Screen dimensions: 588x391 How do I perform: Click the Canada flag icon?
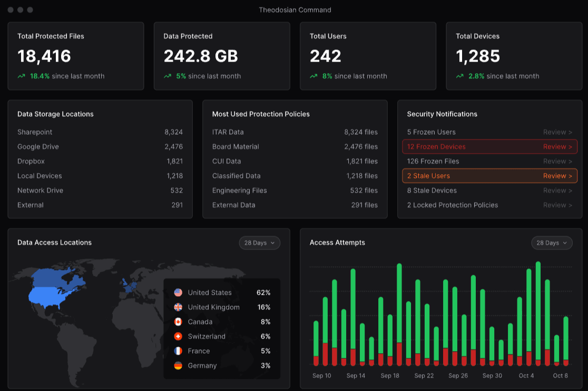178,322
